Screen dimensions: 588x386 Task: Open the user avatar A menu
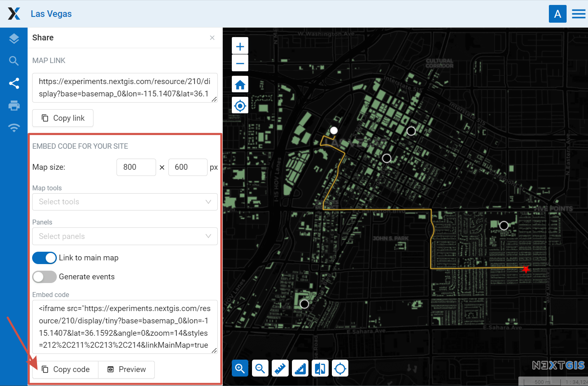coord(558,14)
